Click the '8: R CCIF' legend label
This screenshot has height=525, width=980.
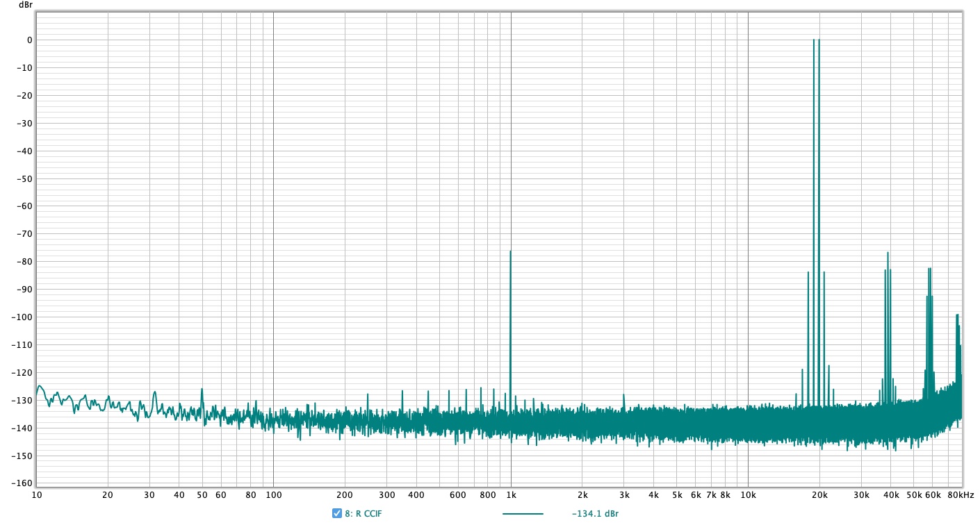(364, 514)
